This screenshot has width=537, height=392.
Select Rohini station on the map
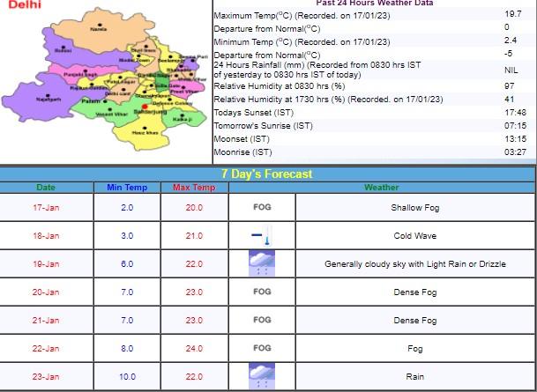(x=63, y=51)
